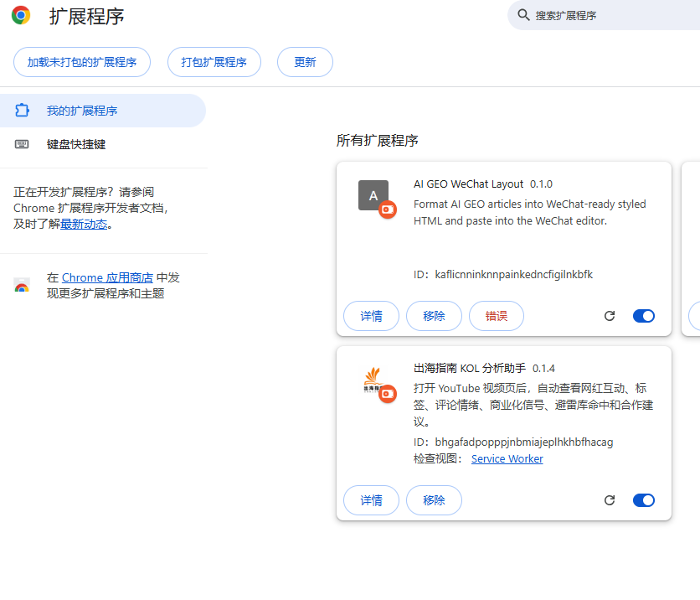Focus the 搜索扩展程序 search field
Image resolution: width=700 pixels, height=600 pixels.
pyautogui.click(x=604, y=16)
